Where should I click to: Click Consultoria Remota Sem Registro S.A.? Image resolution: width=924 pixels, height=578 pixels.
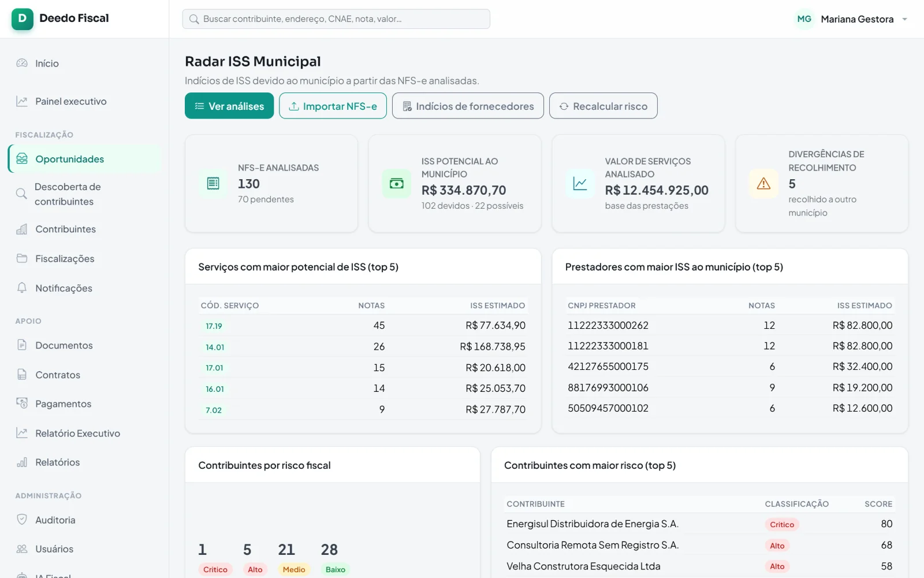[x=593, y=545]
